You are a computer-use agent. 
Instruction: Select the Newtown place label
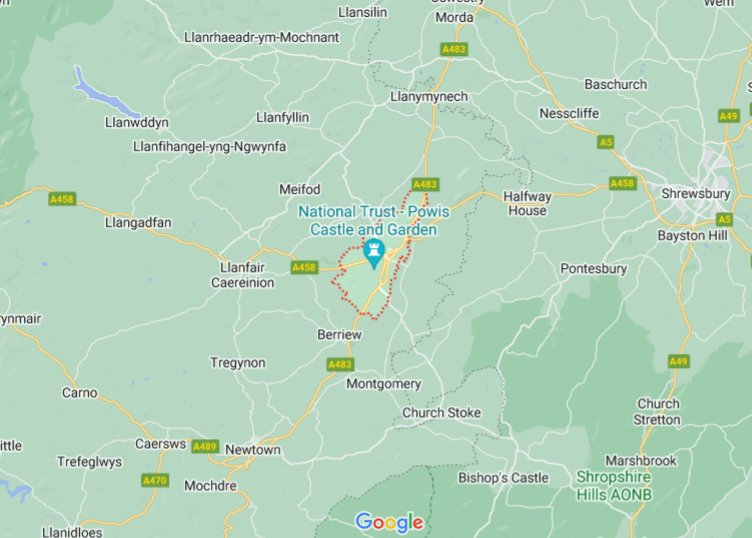[x=253, y=450]
